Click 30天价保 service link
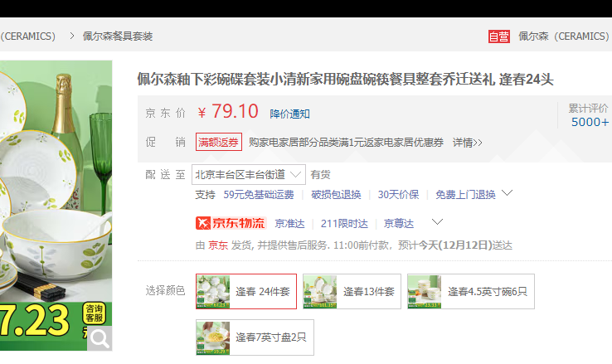Screen dimensions: 612x364 [x=398, y=194]
